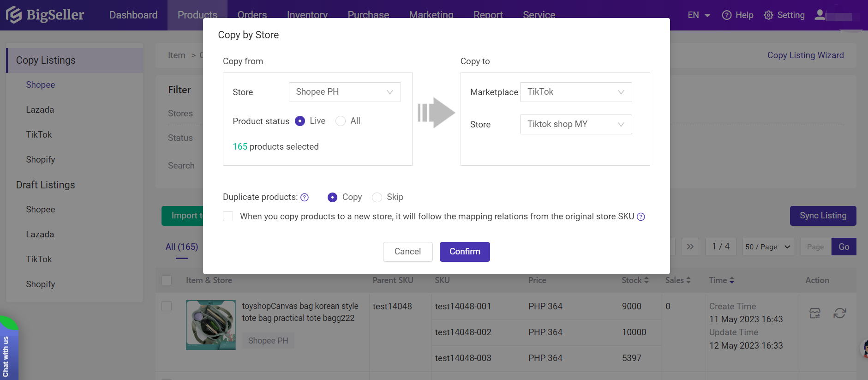Screen dimensions: 868x380
Task: Select the All product status radio
Action: pos(341,121)
